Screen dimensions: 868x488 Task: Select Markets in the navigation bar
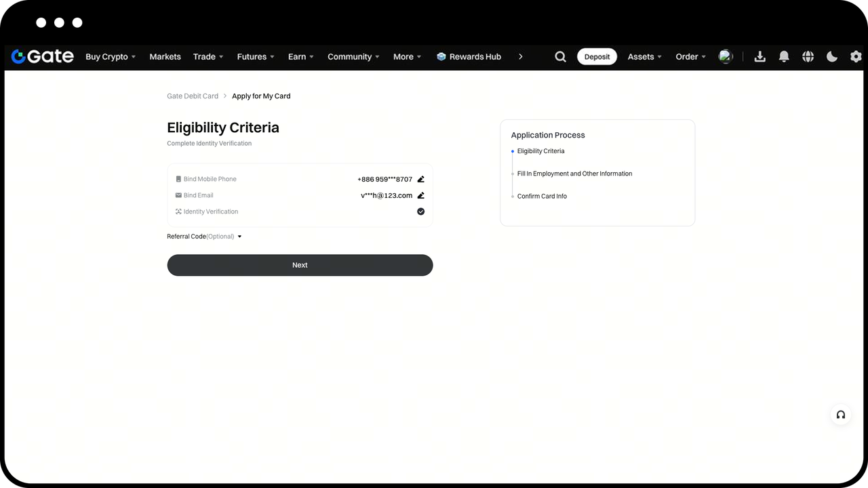pyautogui.click(x=165, y=56)
